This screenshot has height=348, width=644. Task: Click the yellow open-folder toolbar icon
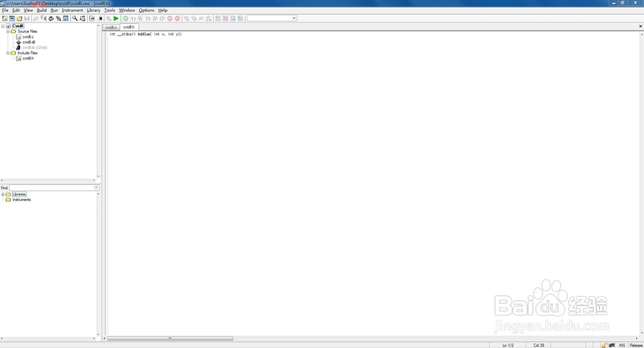(x=19, y=19)
